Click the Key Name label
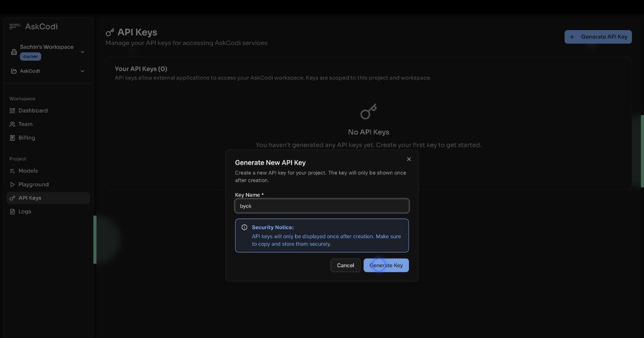 (250, 195)
